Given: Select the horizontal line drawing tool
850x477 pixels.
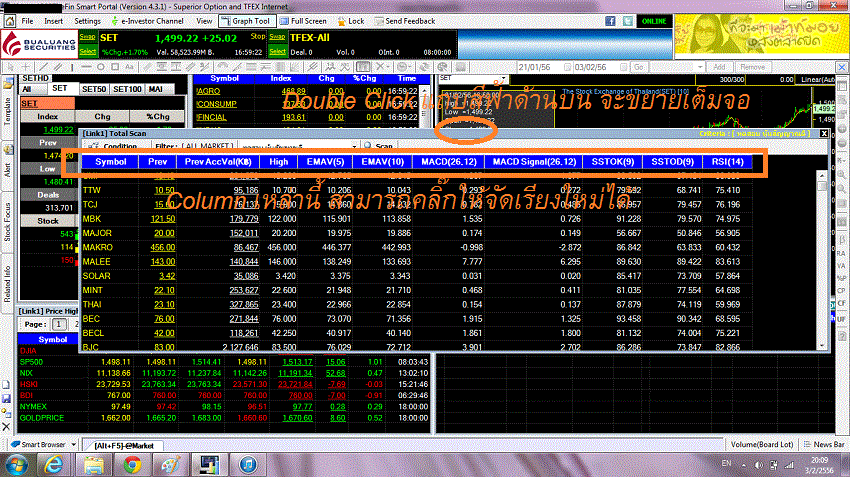Looking at the screenshot, I should tap(86, 67).
